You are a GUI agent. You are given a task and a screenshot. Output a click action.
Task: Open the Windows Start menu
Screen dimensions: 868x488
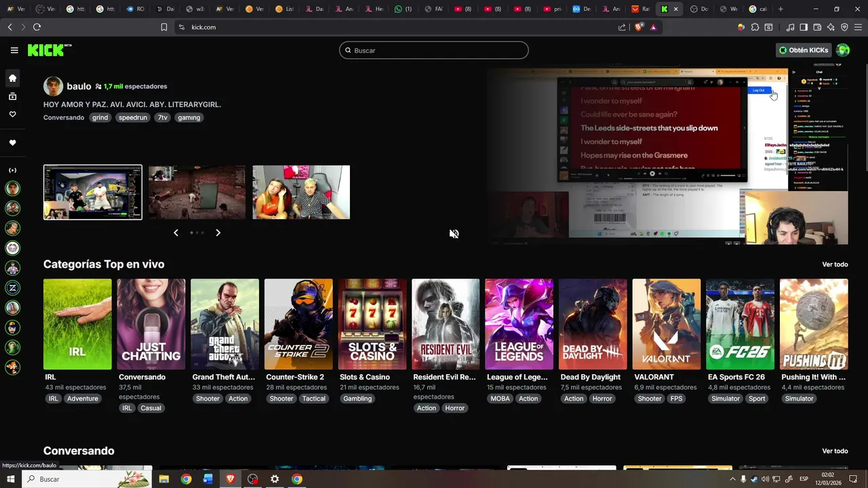(11, 479)
